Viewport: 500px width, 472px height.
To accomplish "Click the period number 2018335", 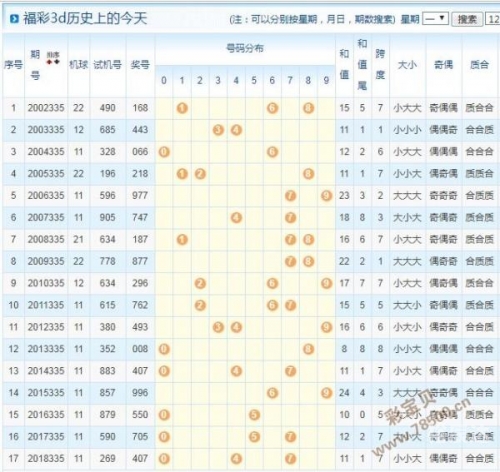I will pos(46,459).
